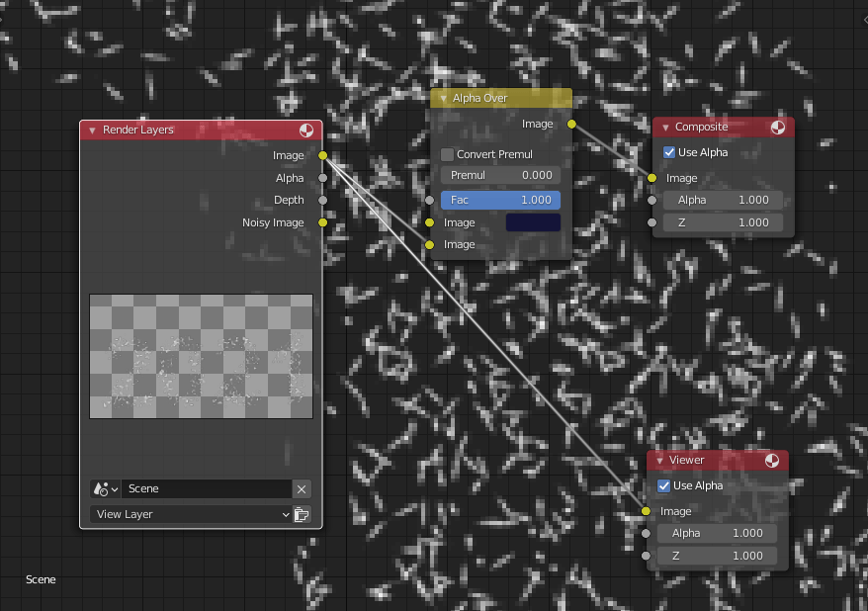Click the Fac slider on Alpha Over
868x611 pixels.
pos(500,199)
